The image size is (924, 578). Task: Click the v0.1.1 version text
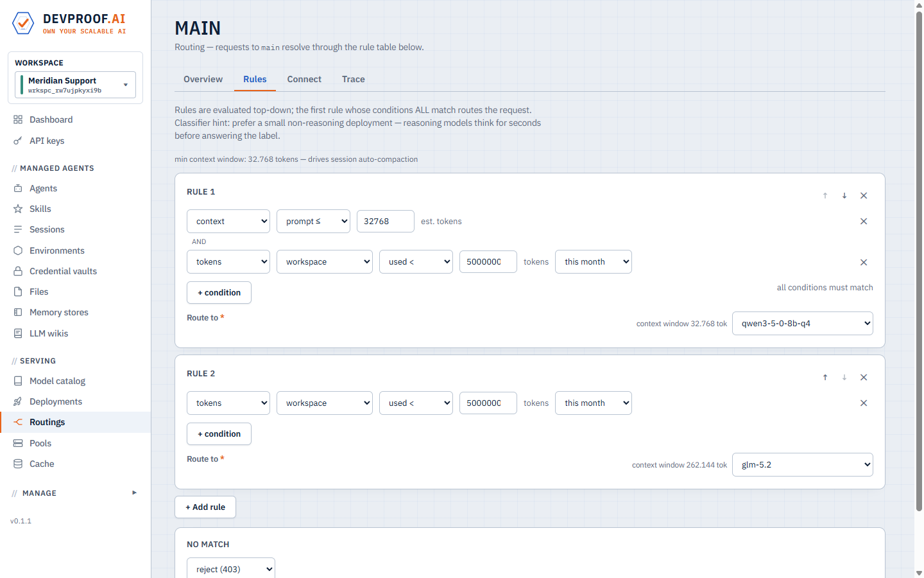(21, 521)
